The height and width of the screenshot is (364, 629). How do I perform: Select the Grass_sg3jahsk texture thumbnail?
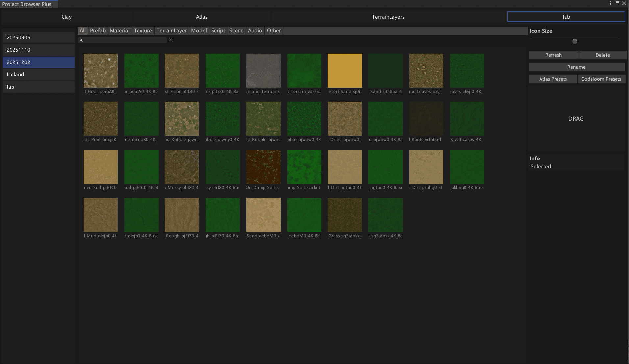pyautogui.click(x=344, y=215)
